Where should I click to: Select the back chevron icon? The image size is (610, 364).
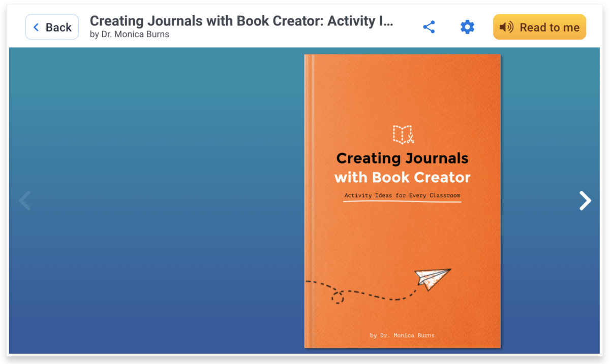(x=36, y=27)
